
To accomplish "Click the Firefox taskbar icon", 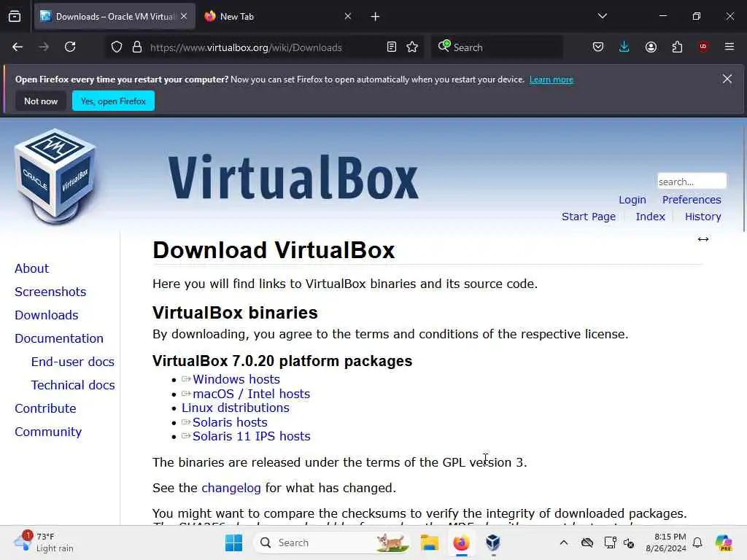I will click(461, 542).
